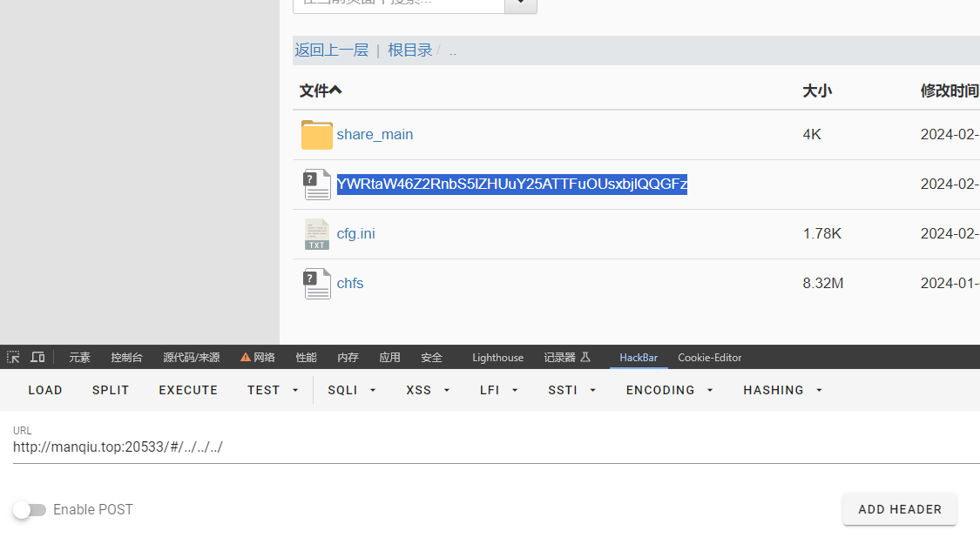The image size is (980, 544).
Task: Click the ADD HEADER button
Action: (899, 510)
